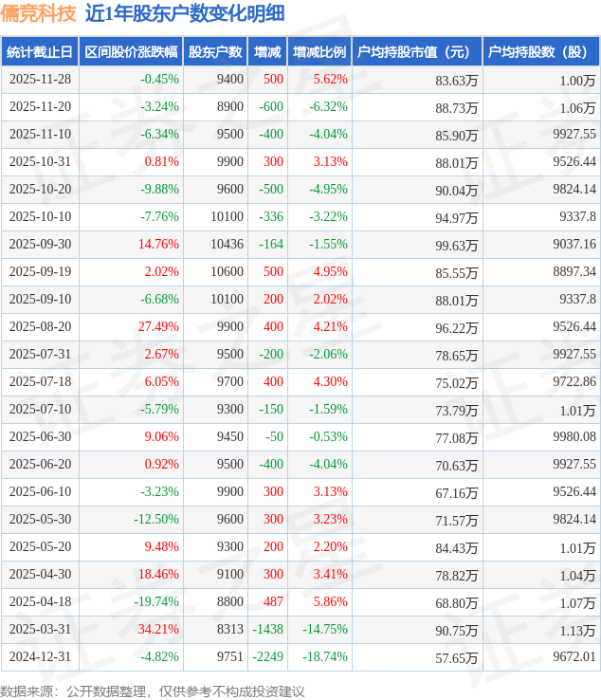Click shareholder count value 10436

click(227, 245)
